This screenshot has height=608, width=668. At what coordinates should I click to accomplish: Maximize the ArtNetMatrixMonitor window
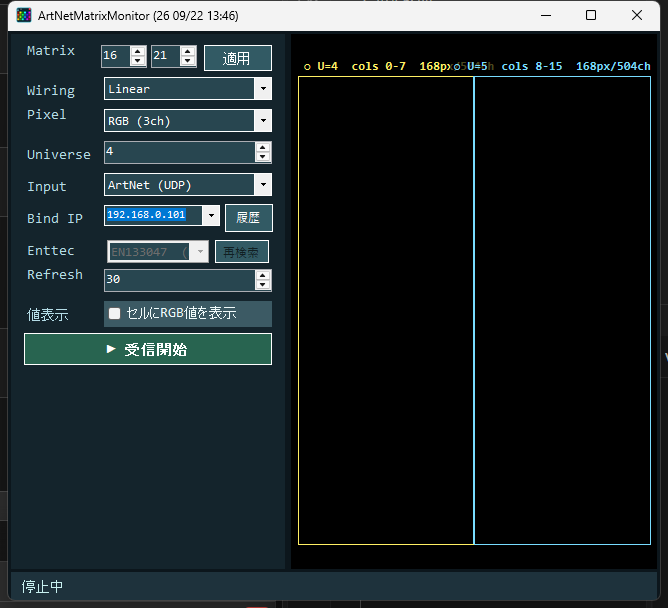click(x=591, y=15)
